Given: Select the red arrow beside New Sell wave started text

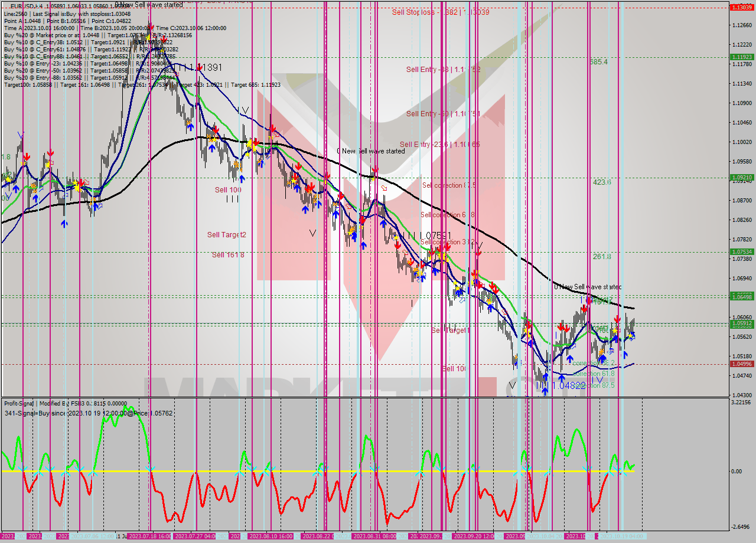Looking at the screenshot, I should [376, 168].
